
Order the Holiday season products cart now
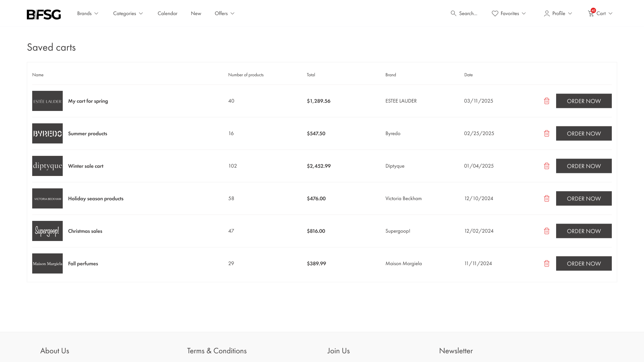click(x=584, y=198)
